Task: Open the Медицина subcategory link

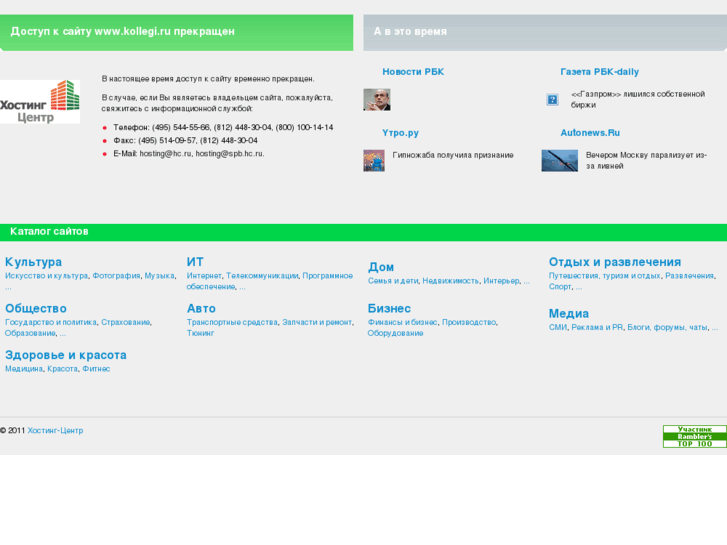Action: pyautogui.click(x=24, y=369)
